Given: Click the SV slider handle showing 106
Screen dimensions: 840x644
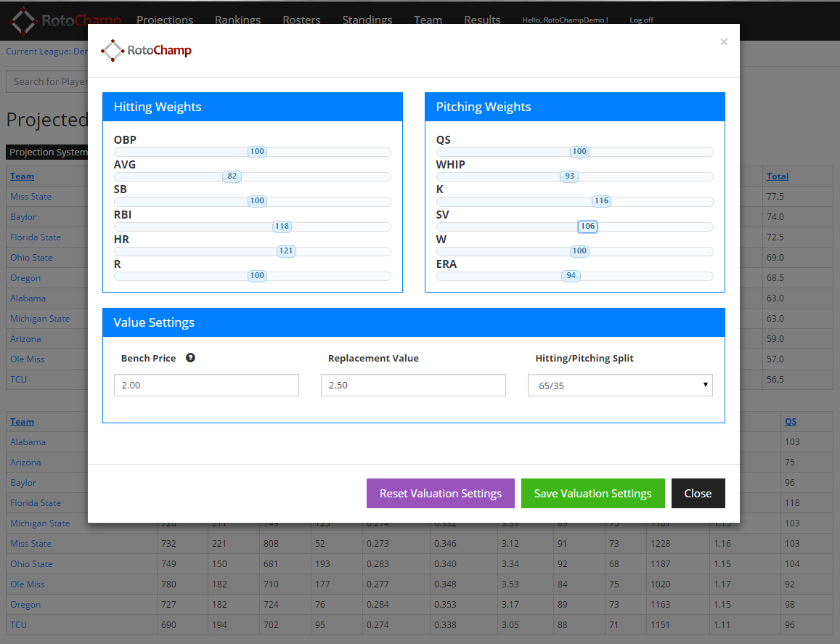Looking at the screenshot, I should tap(587, 226).
